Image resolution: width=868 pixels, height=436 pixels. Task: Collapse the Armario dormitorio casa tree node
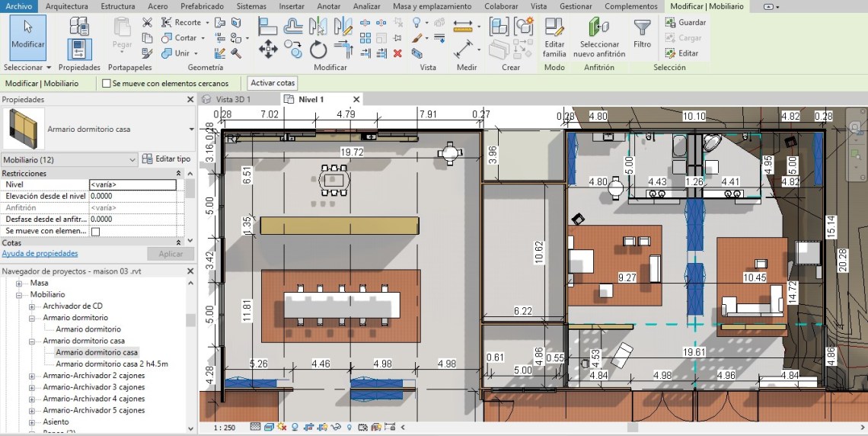tap(32, 341)
